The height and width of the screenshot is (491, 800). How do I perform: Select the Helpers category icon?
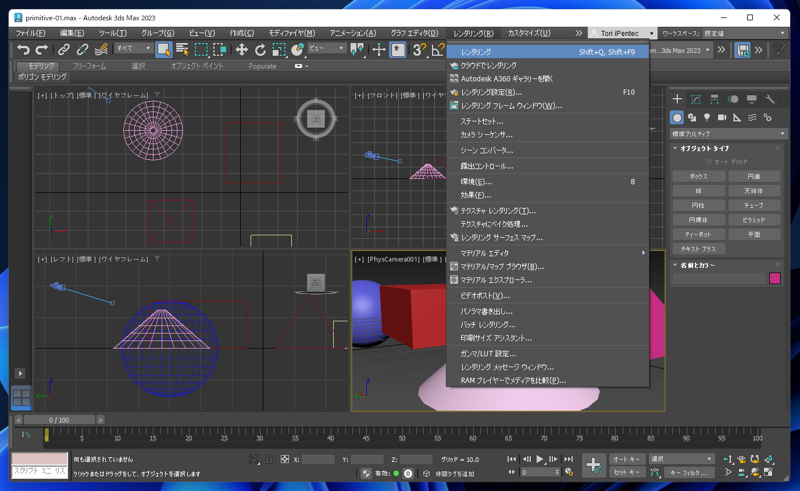coord(737,118)
